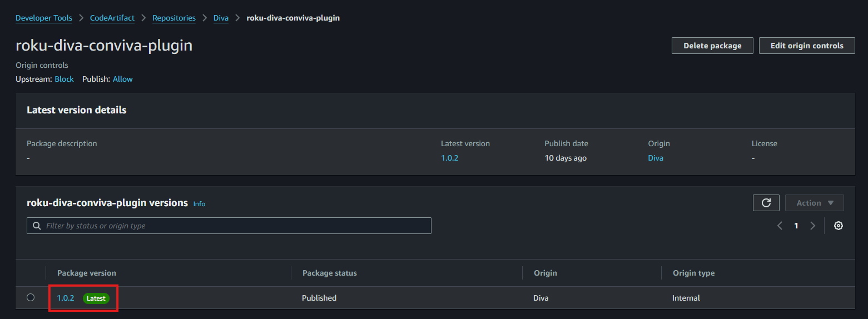Viewport: 868px width, 319px height.
Task: Click Internal origin type cell
Action: tap(686, 298)
